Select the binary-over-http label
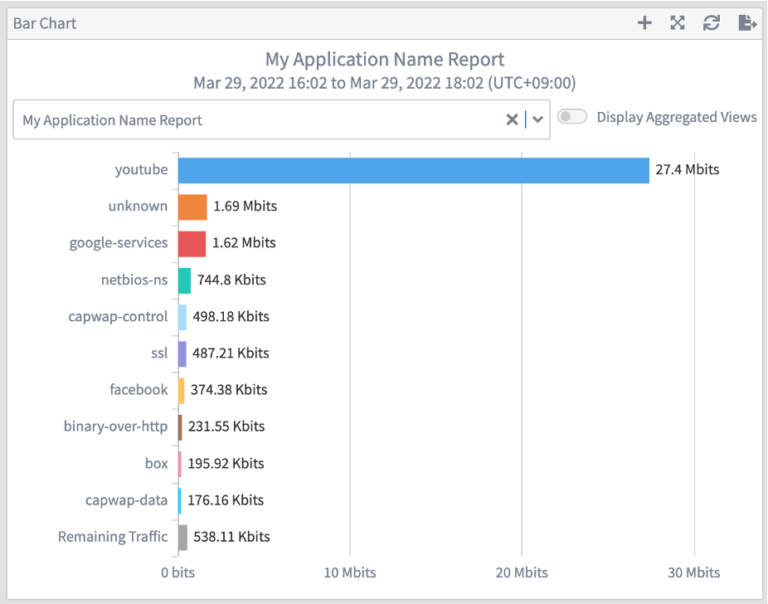The height and width of the screenshot is (604, 768). click(x=116, y=426)
